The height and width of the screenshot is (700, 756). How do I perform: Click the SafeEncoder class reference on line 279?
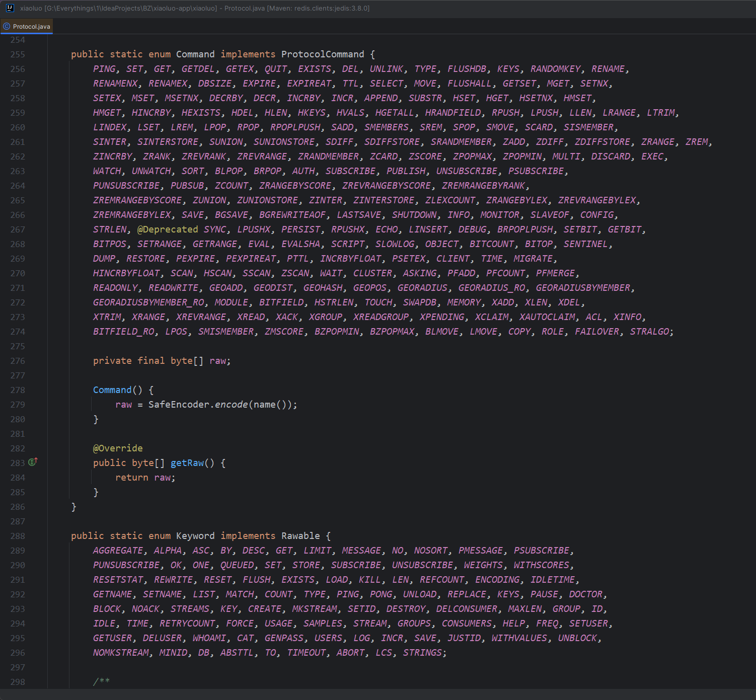[179, 405]
